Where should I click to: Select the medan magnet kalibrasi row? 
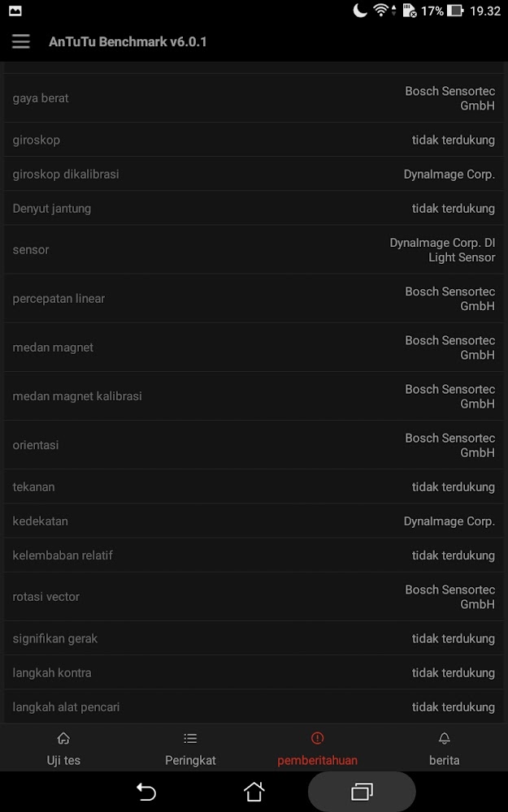(254, 396)
